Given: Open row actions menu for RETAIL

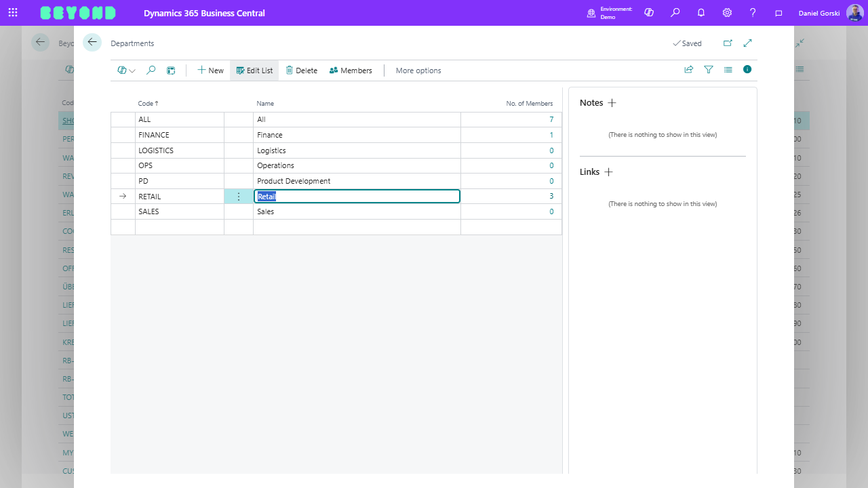Looking at the screenshot, I should click(x=239, y=197).
